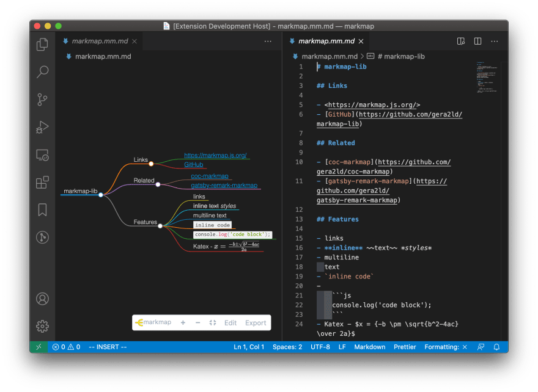Click the https://markmap.js.org/ URL on line 5
538x392 pixels.
click(372, 104)
